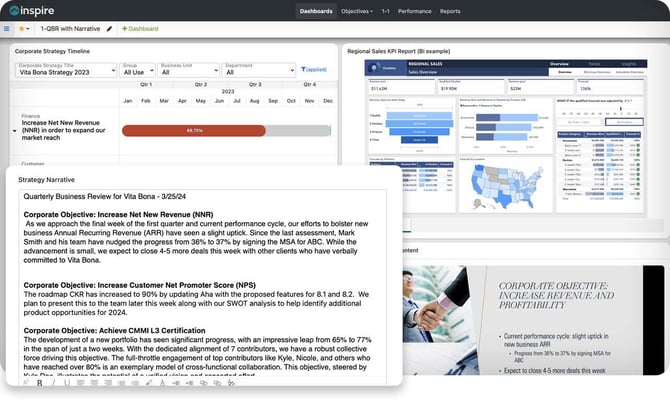
Task: Open the Objectives menu
Action: coord(356,11)
